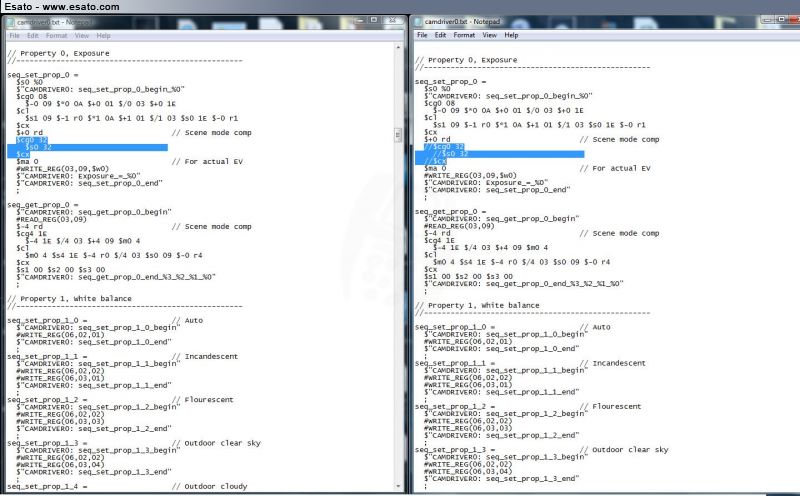800x496 pixels.
Task: Click '#WRITE_REG(03,09,$w0)' in right window
Action: 470,176
